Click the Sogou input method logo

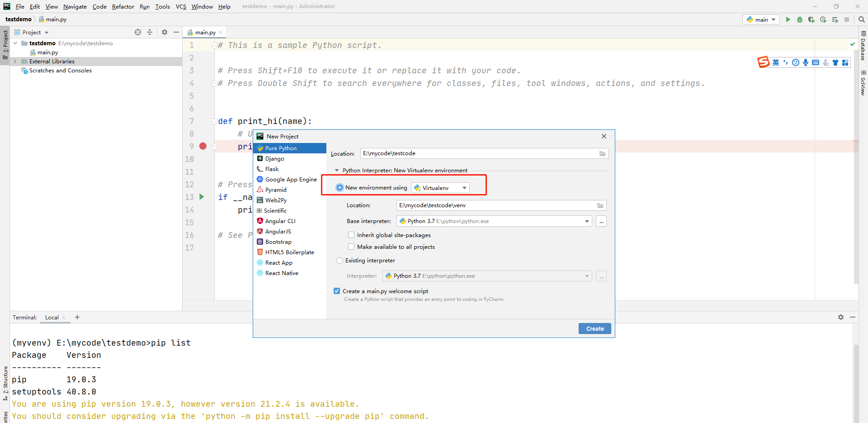coord(764,62)
